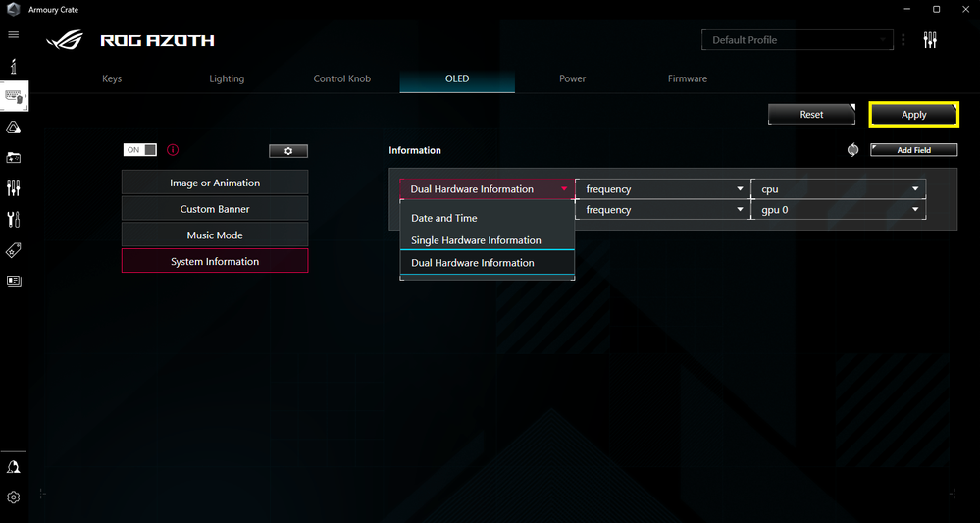The image size is (980, 523).
Task: Click the ROG logo in the header
Action: pos(65,41)
